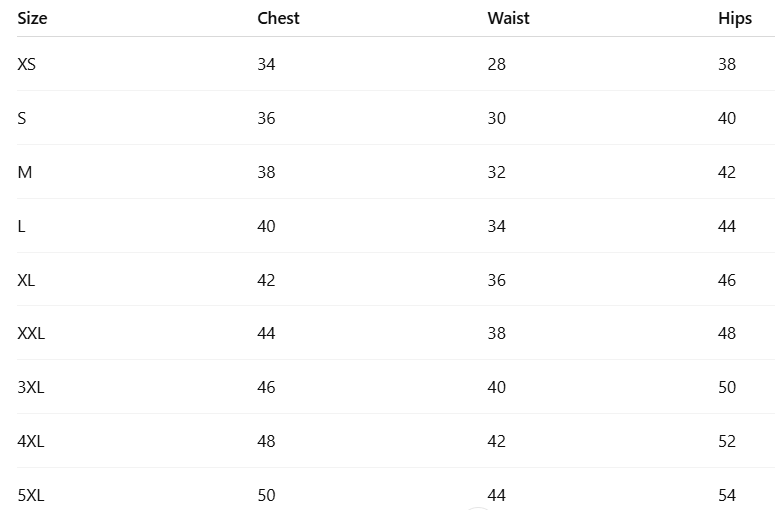
Task: Select the XL size row label
Action: pyautogui.click(x=26, y=280)
